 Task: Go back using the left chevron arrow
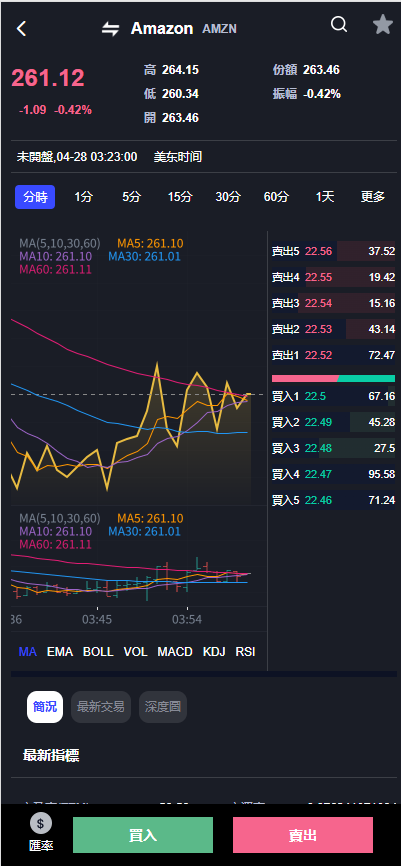pos(21,28)
